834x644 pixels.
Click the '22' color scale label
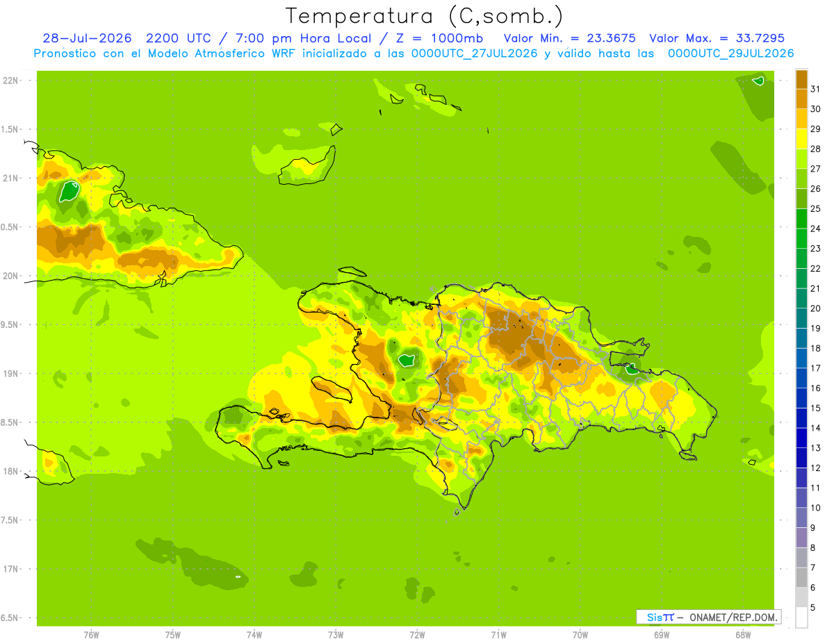point(816,269)
